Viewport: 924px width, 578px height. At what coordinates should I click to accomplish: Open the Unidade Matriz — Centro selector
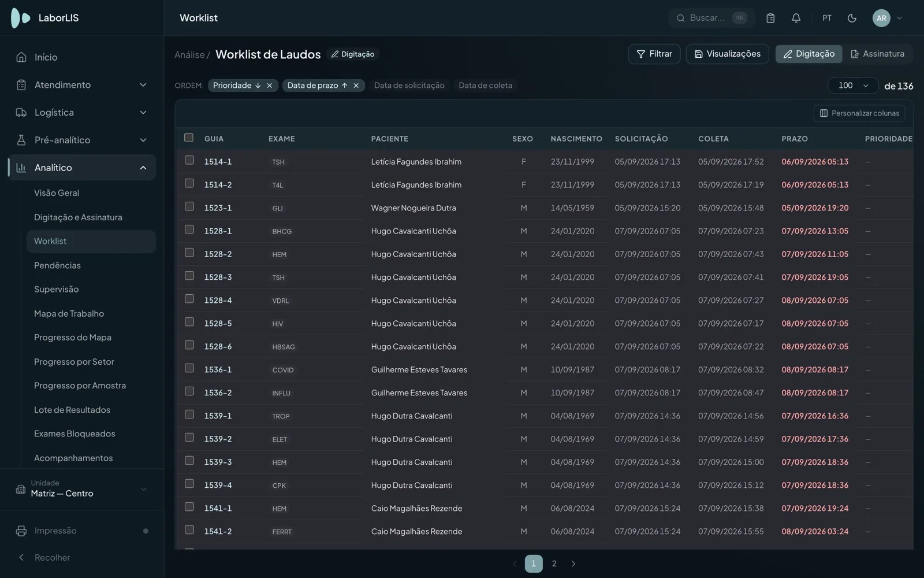tap(82, 489)
